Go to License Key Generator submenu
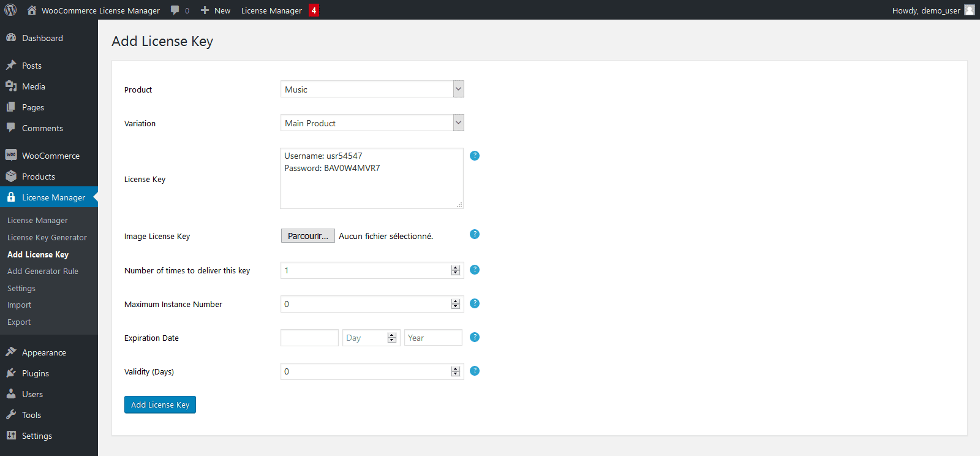 coord(47,237)
